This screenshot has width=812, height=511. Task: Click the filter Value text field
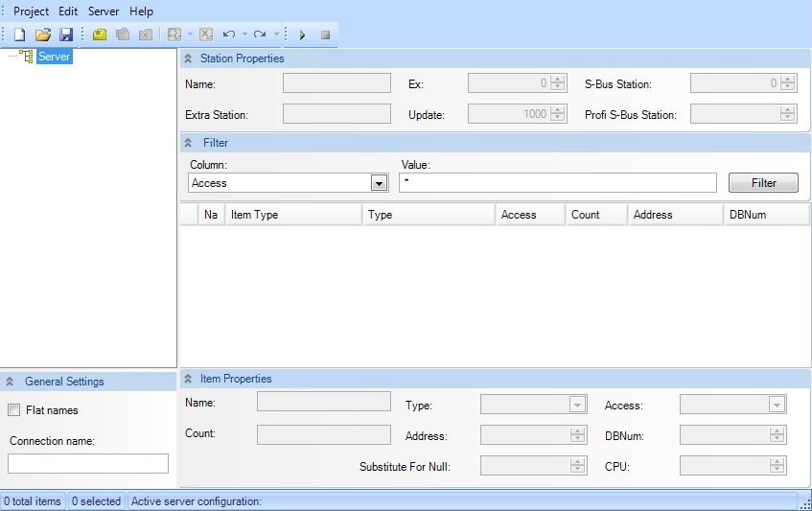557,183
